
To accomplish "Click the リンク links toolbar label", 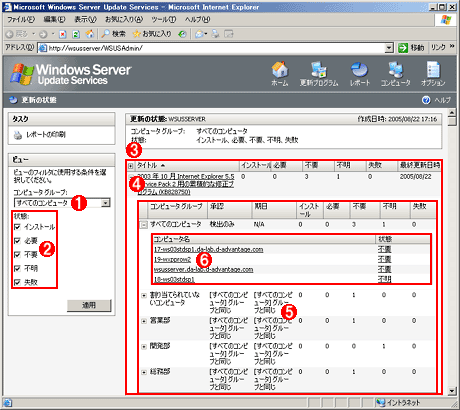I will pos(438,48).
